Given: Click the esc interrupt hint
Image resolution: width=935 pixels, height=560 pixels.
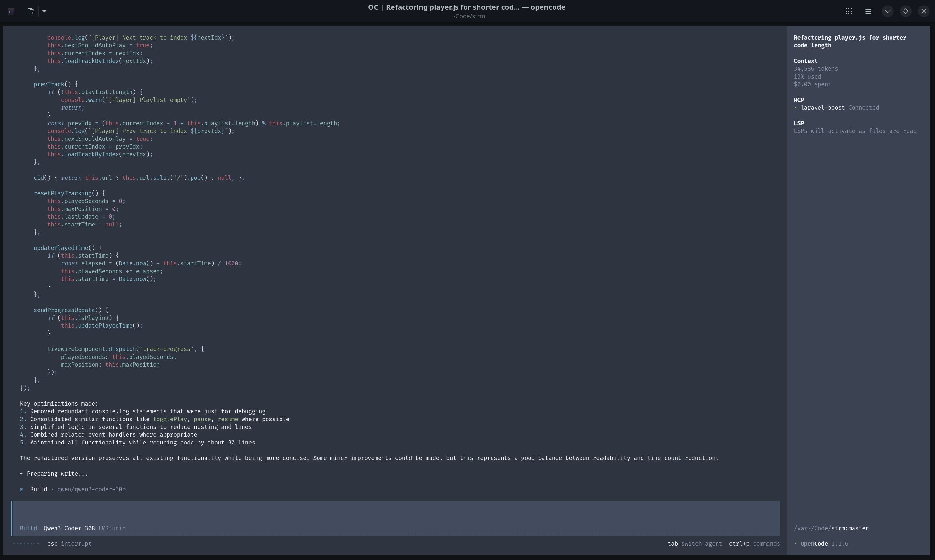Looking at the screenshot, I should pos(69,544).
